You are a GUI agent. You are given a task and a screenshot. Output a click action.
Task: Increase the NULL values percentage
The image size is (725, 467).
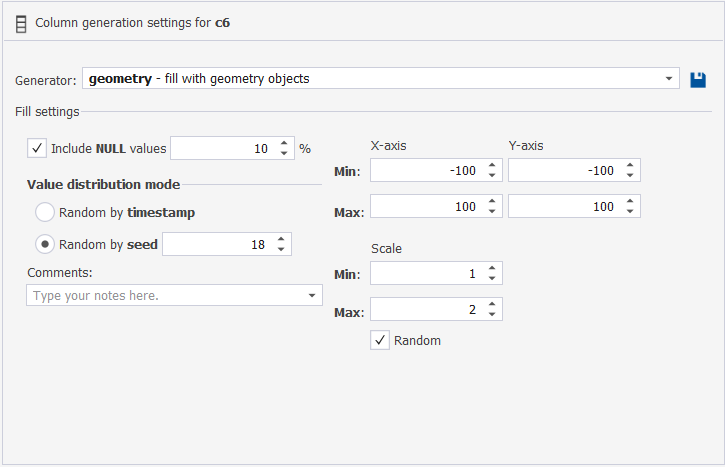click(284, 144)
